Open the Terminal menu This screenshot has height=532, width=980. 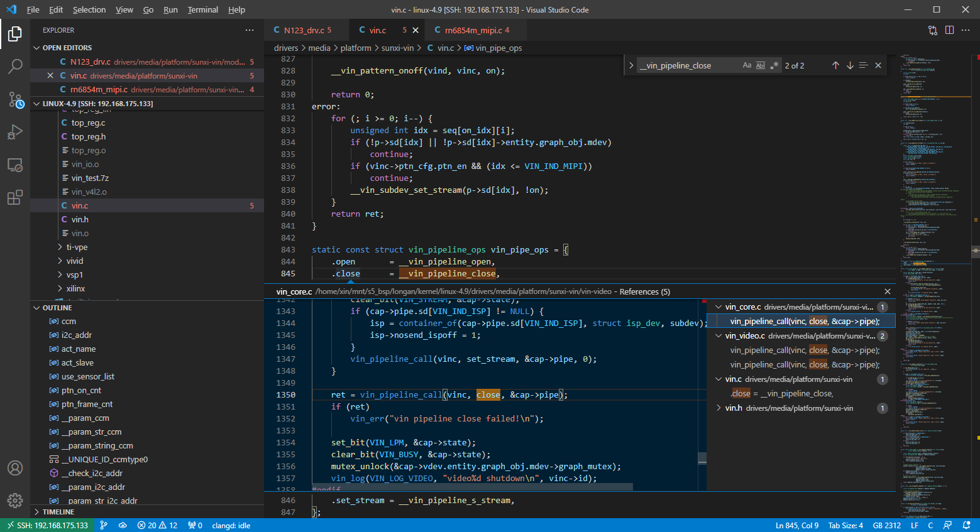pos(203,9)
